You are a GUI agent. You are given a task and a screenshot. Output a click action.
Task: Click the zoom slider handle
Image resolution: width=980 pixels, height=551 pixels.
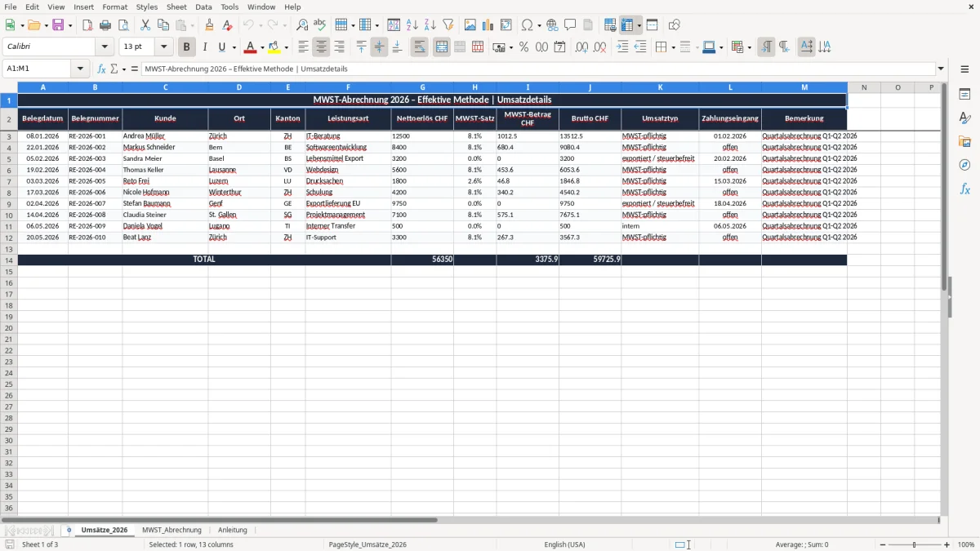tap(914, 544)
